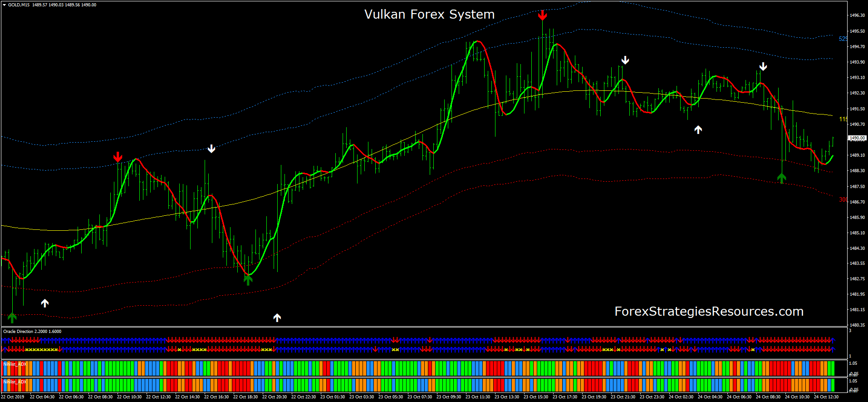The height and width of the screenshot is (402, 868).
Task: Click the Vulkan Forex System title label
Action: tap(429, 15)
